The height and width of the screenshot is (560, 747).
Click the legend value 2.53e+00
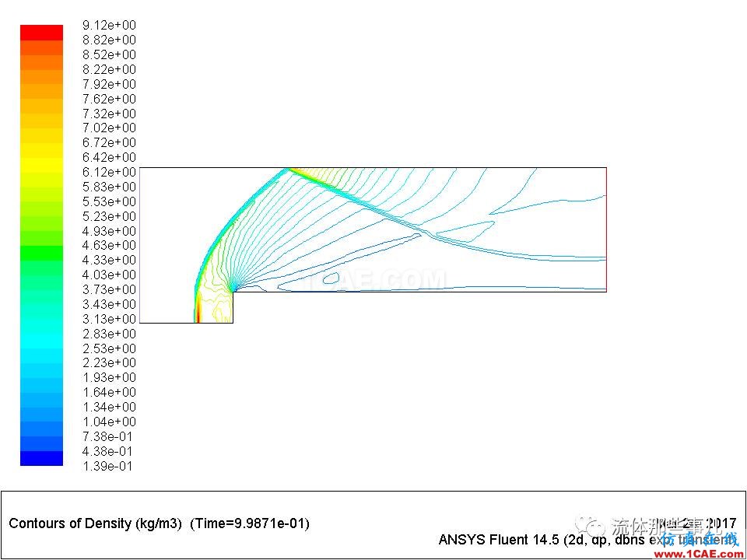[x=109, y=348]
